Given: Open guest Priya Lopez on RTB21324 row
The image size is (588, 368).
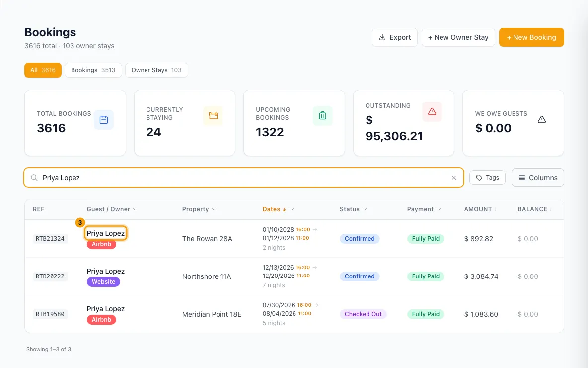Looking at the screenshot, I should point(106,233).
